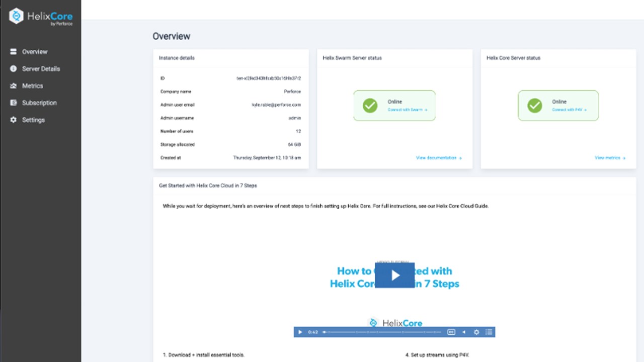Image resolution: width=644 pixels, height=362 pixels.
Task: Click the Swarm server online checkmark icon
Action: [370, 106]
